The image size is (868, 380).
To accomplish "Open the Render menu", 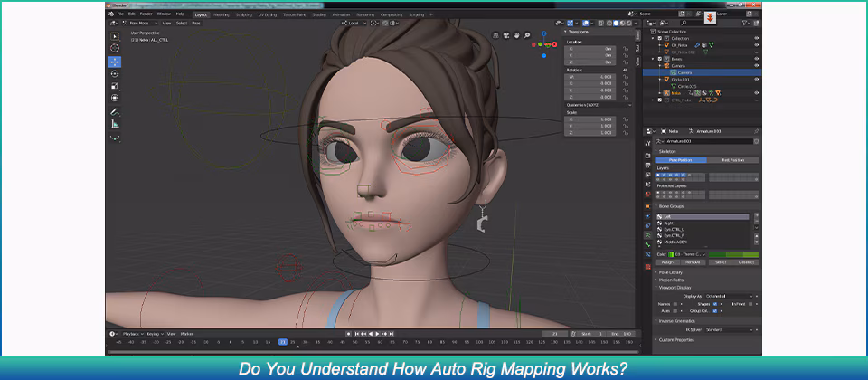I will pos(146,14).
